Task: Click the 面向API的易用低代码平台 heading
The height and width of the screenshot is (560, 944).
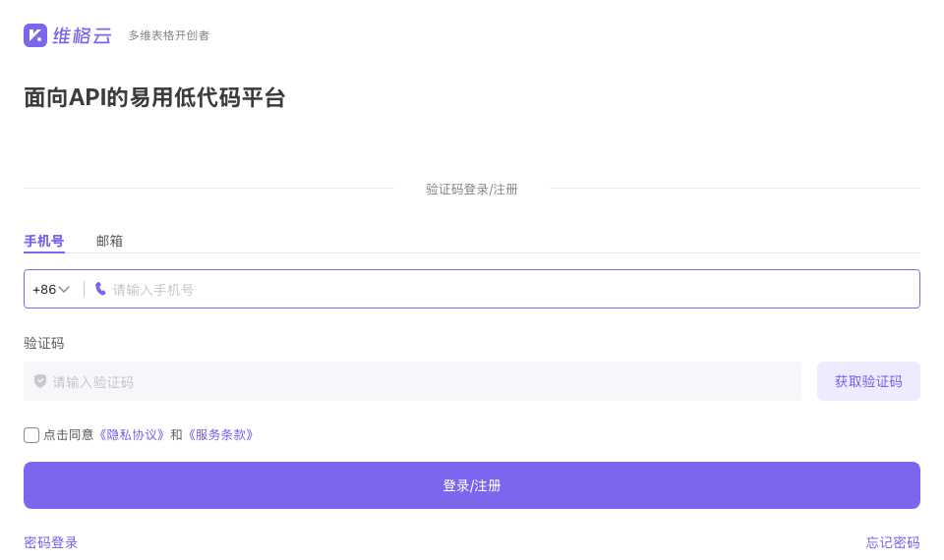Action: [x=154, y=97]
